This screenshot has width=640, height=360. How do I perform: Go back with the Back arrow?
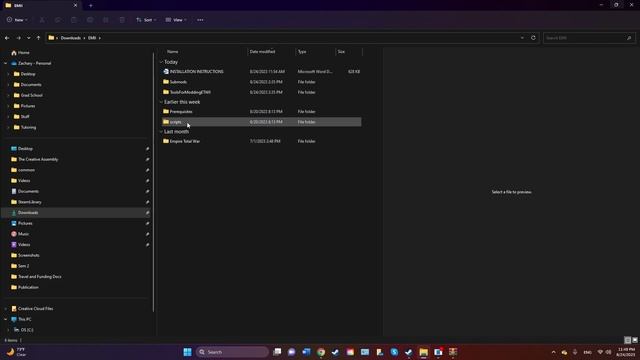coord(7,38)
